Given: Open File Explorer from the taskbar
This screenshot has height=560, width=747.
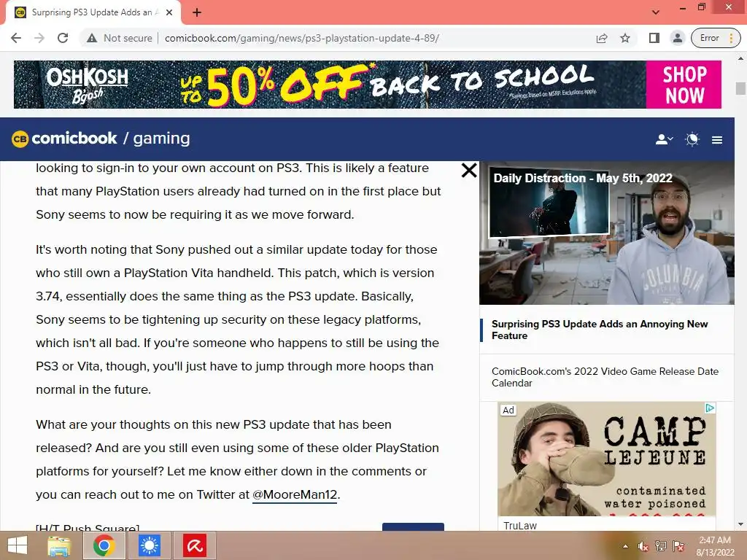Looking at the screenshot, I should point(60,545).
